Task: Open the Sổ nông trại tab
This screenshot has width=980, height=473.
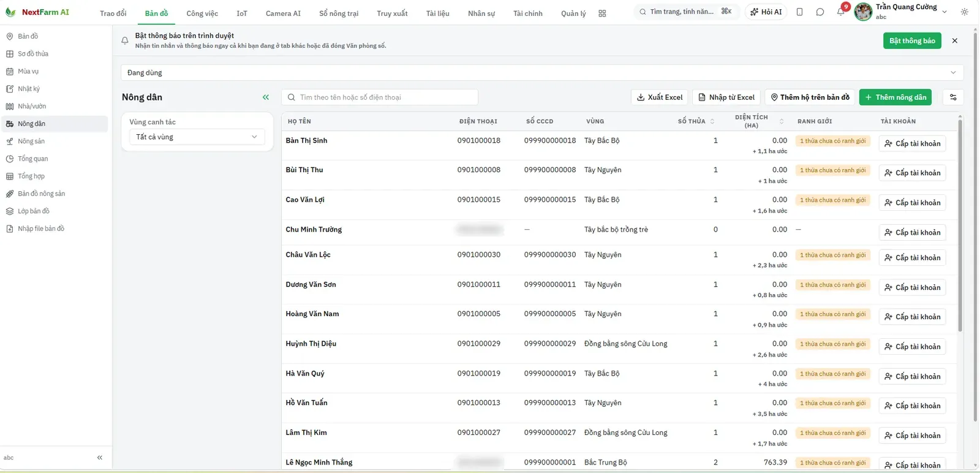Action: (x=339, y=13)
